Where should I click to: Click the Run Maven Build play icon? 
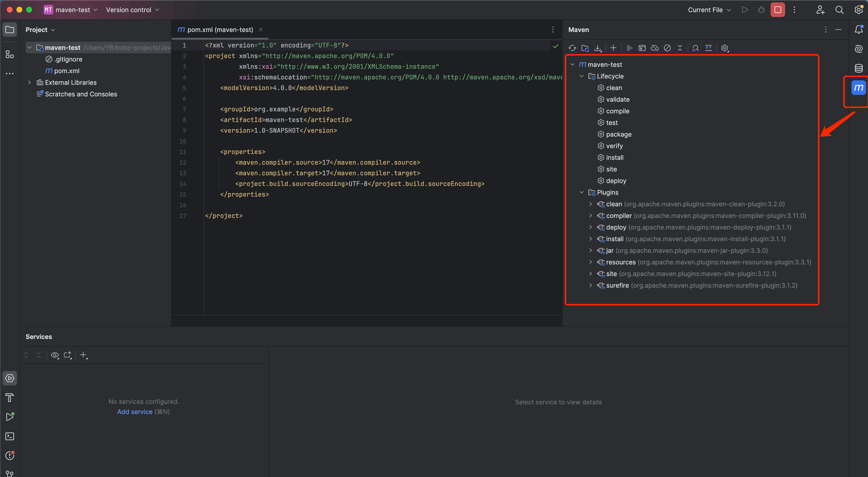coord(629,48)
